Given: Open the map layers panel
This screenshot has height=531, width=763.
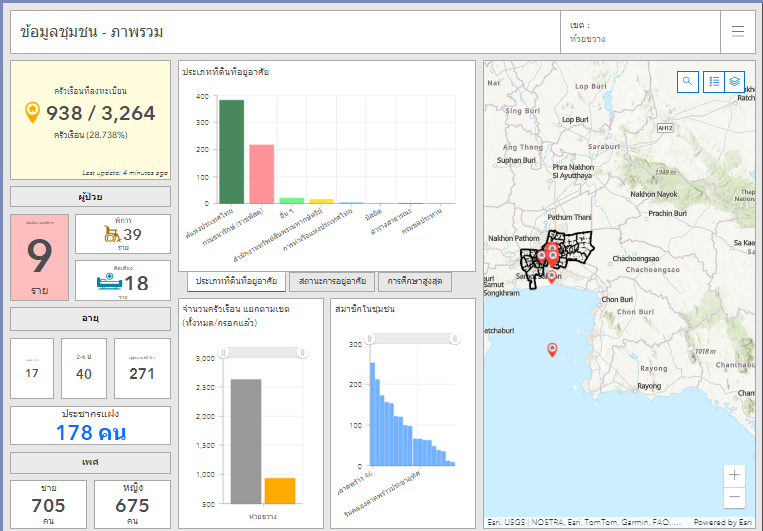Looking at the screenshot, I should coord(734,82).
